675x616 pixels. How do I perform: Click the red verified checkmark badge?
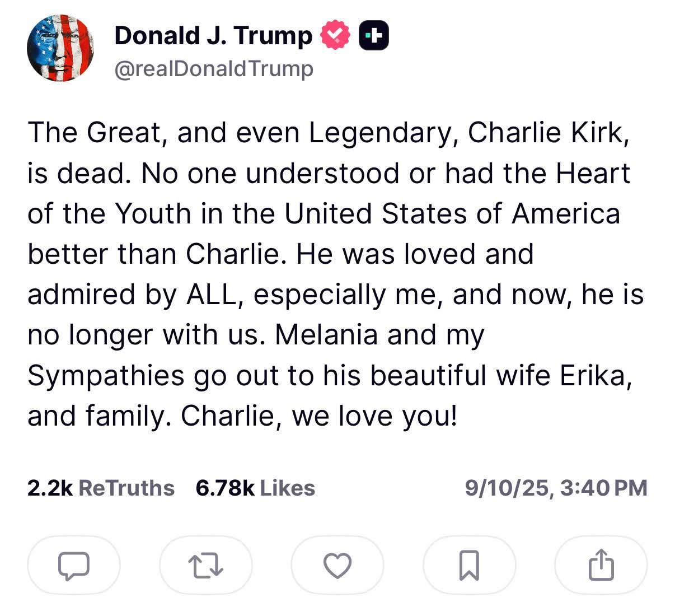(335, 35)
